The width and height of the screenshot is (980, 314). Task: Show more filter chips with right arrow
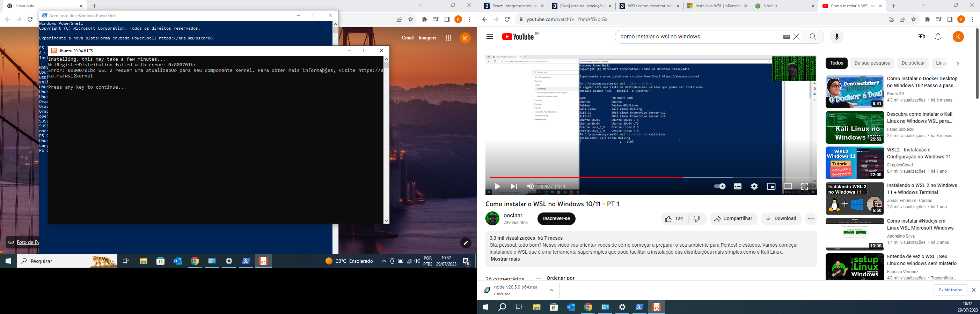click(x=958, y=63)
